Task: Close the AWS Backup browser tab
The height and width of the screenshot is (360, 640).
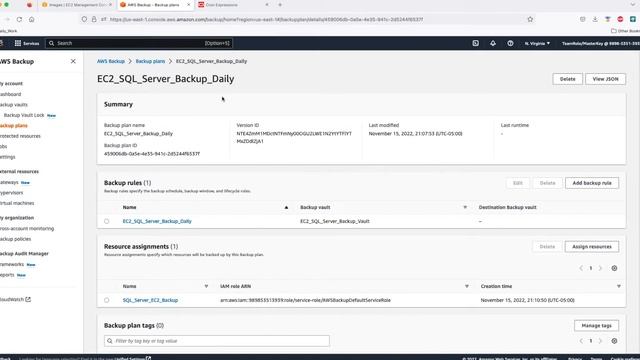Action: [189, 5]
